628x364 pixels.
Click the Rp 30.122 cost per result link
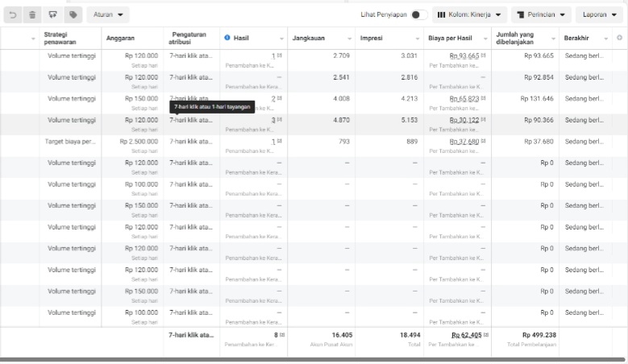pos(464,120)
